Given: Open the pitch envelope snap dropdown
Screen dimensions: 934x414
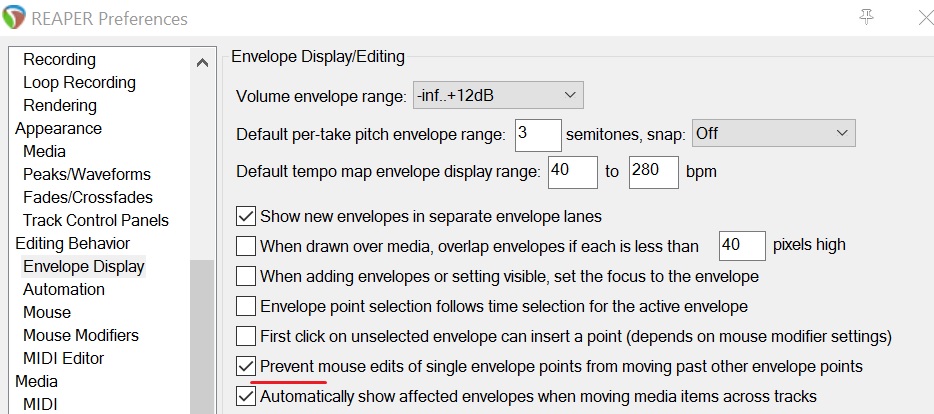Looking at the screenshot, I should (x=773, y=133).
